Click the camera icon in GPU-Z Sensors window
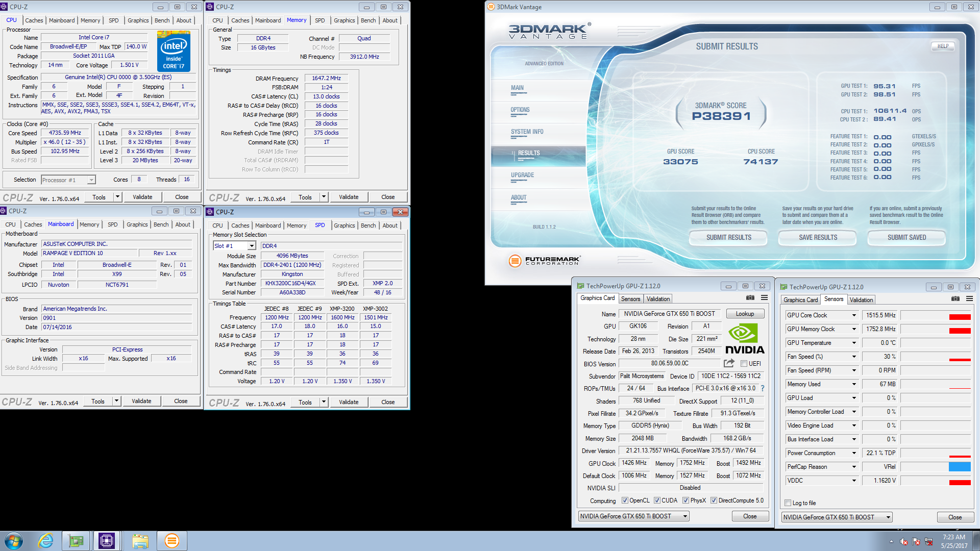 click(x=955, y=299)
